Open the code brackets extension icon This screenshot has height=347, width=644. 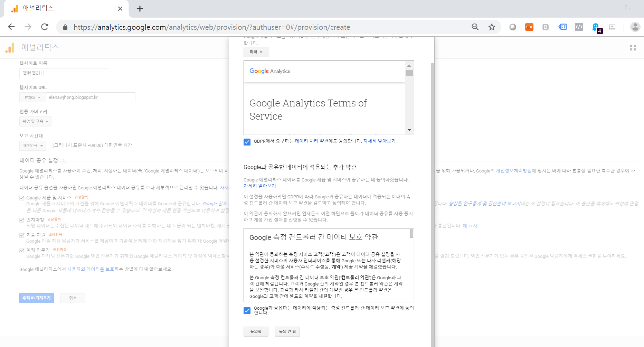(x=579, y=27)
